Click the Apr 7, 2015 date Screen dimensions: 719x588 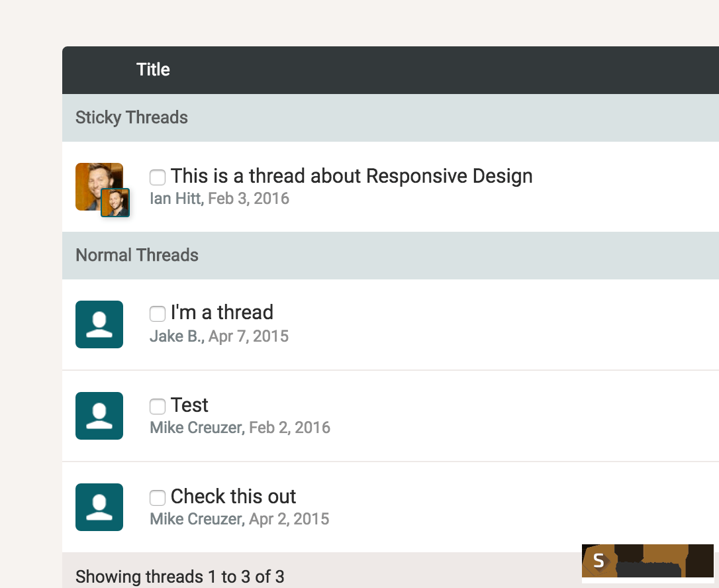click(x=248, y=336)
